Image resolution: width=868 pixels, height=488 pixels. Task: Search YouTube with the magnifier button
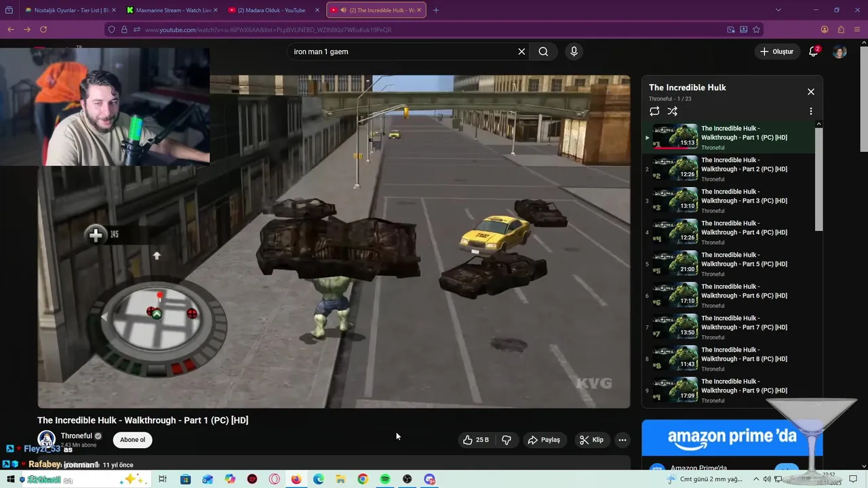(x=543, y=52)
